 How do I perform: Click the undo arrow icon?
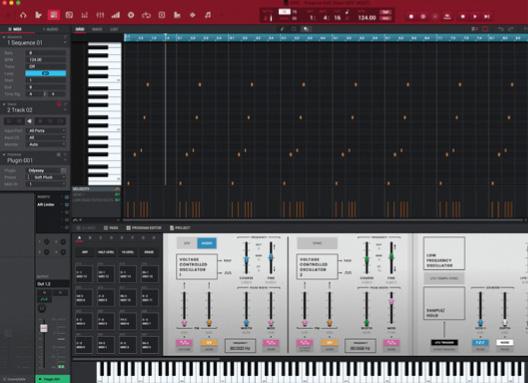point(501,29)
